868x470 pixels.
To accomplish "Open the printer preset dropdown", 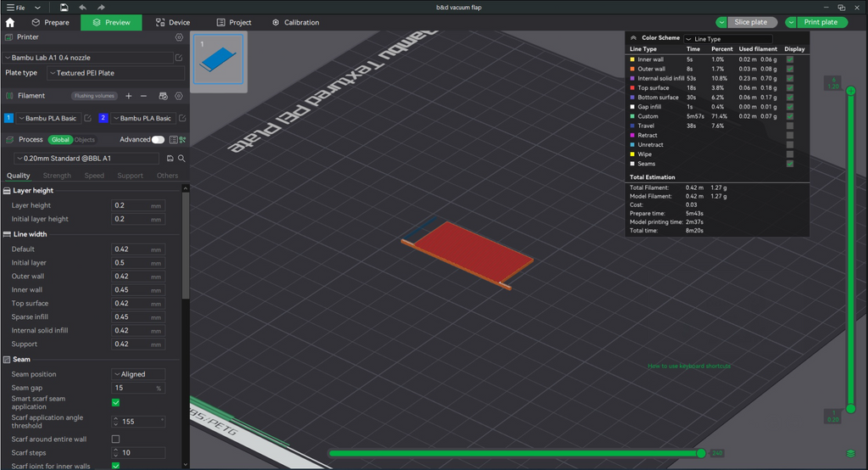I will (88, 58).
